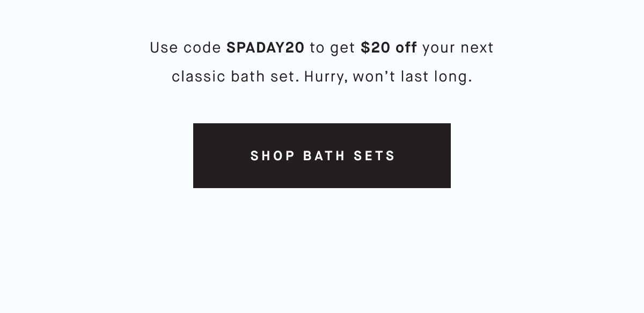Click the Shop Bath Sets button

tap(322, 155)
